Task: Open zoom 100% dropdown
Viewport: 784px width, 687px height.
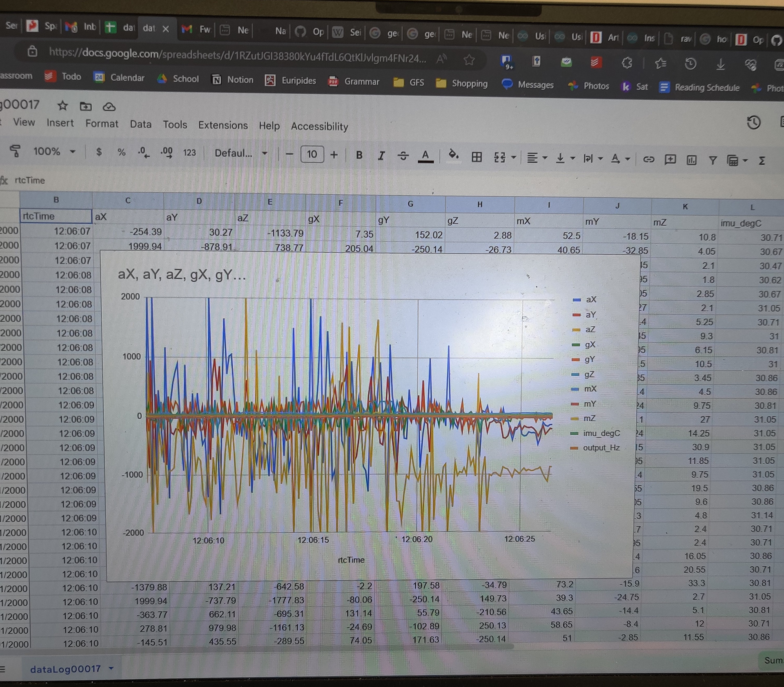Action: pyautogui.click(x=54, y=151)
